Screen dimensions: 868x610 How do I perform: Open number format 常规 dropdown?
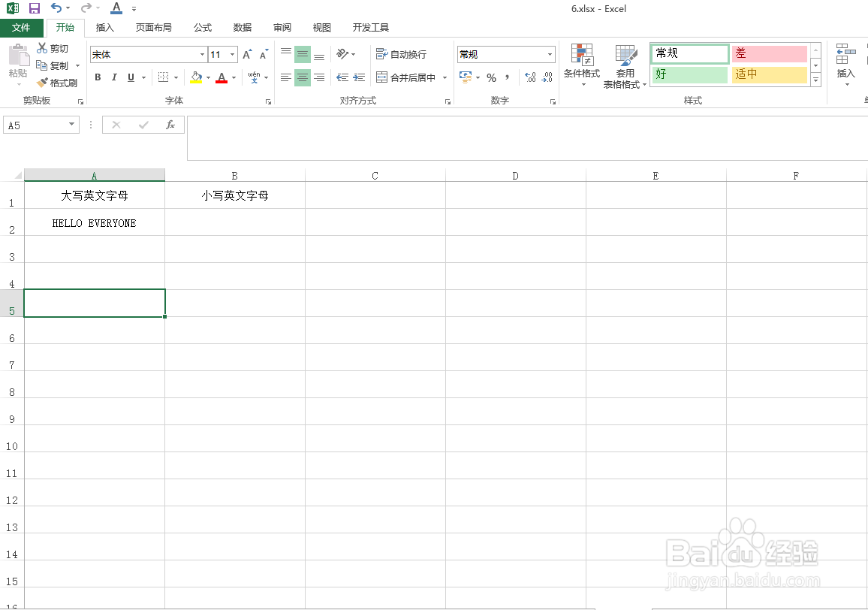(550, 54)
